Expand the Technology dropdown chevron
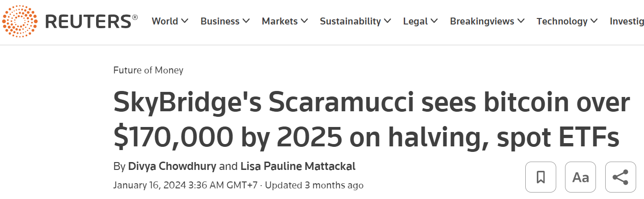The width and height of the screenshot is (644, 199). coord(594,21)
